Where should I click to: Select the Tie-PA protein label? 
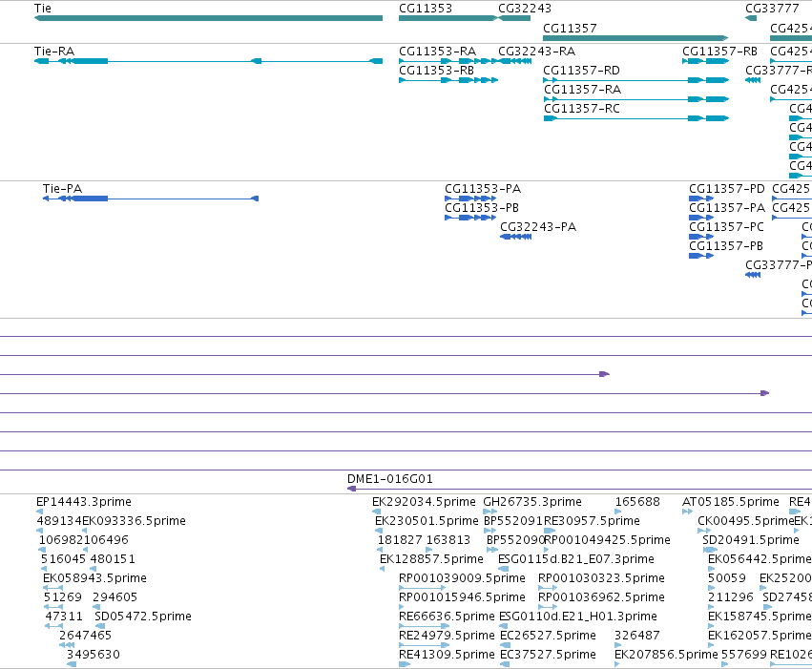tap(62, 188)
